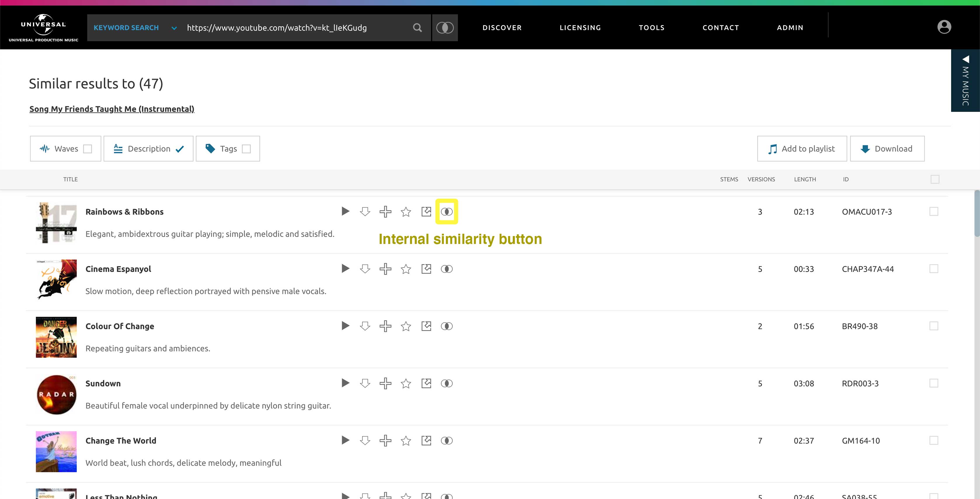This screenshot has width=980, height=499.
Task: Select all tracks with header checkbox
Action: pos(935,179)
